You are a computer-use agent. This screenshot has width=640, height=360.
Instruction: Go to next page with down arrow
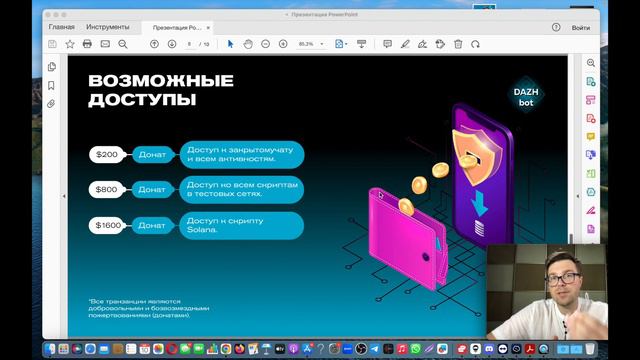172,44
